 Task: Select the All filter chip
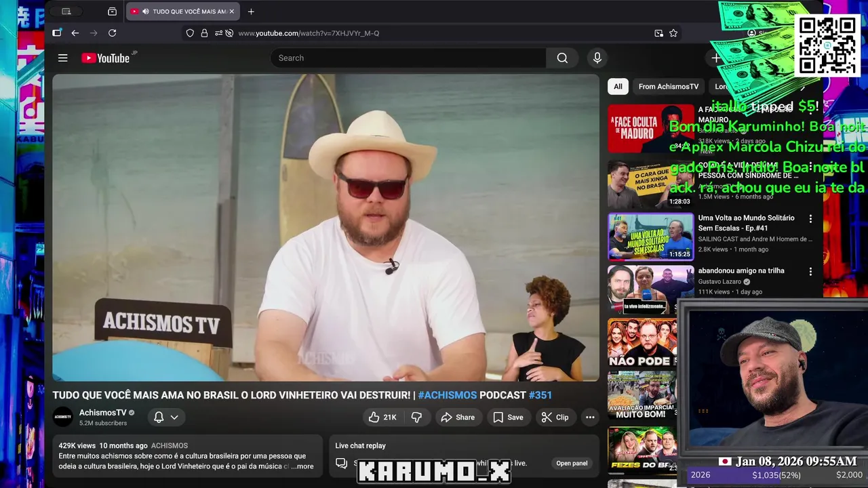pos(618,87)
